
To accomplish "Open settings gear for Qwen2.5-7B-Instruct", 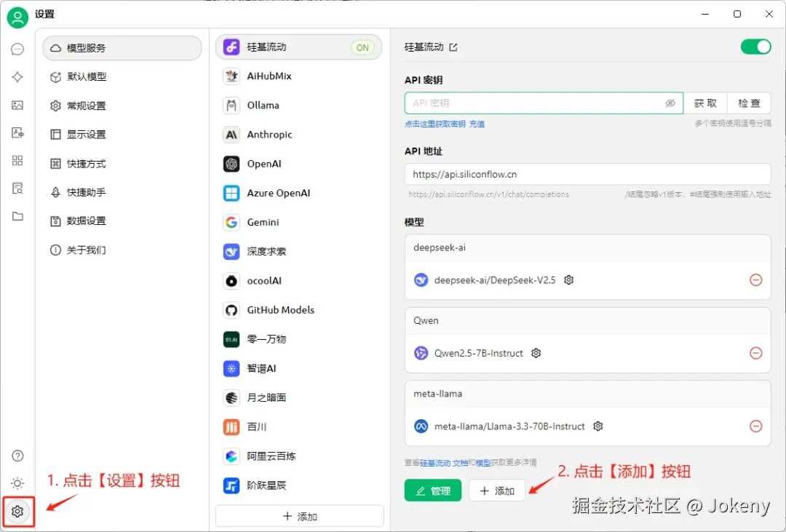I will click(x=536, y=353).
